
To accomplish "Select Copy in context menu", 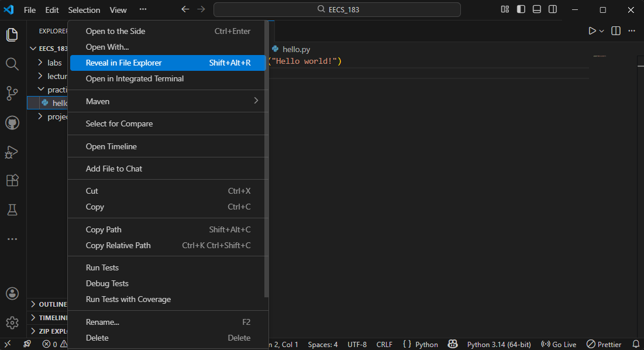I will click(x=168, y=207).
